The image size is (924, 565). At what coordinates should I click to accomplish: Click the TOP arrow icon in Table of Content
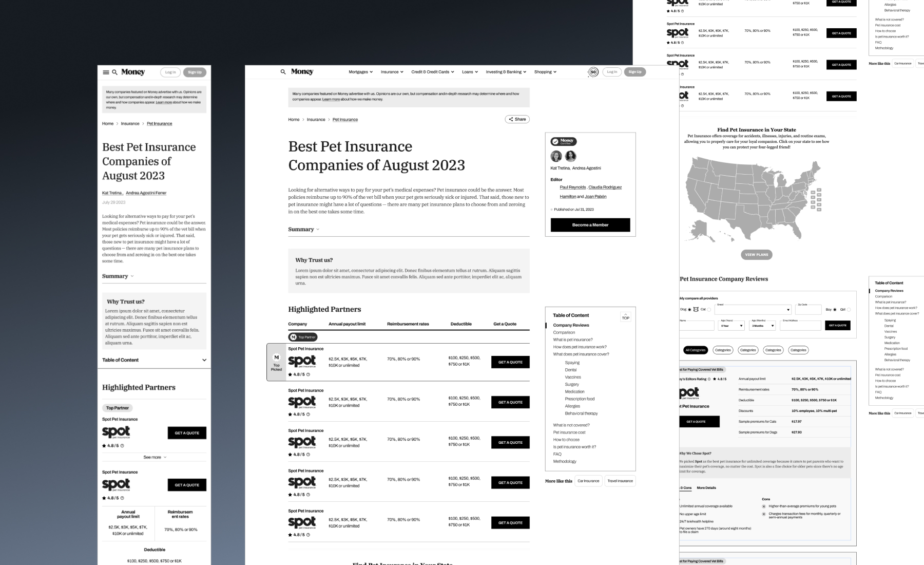point(626,316)
